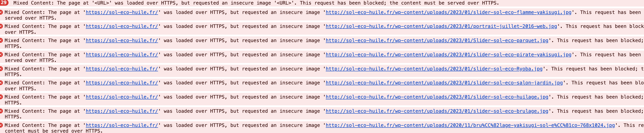Click error icon beside slider-sol-eco-huilage message
Viewport: 644px width, 133px height.
[x=1, y=97]
